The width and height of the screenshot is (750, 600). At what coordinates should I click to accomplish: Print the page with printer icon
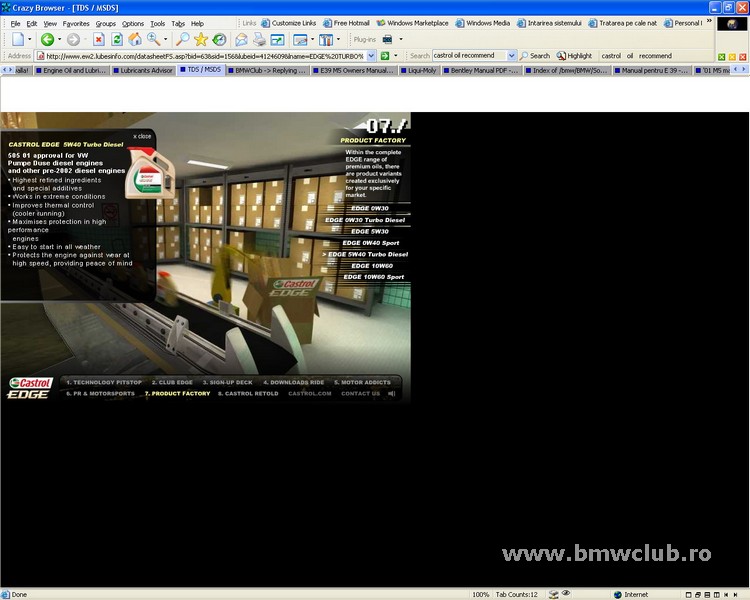click(259, 39)
